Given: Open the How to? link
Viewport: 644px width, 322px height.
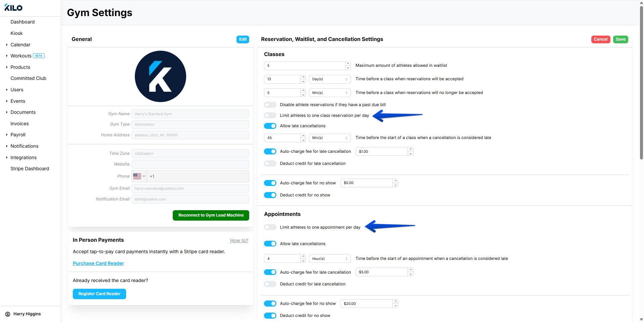Looking at the screenshot, I should (239, 240).
